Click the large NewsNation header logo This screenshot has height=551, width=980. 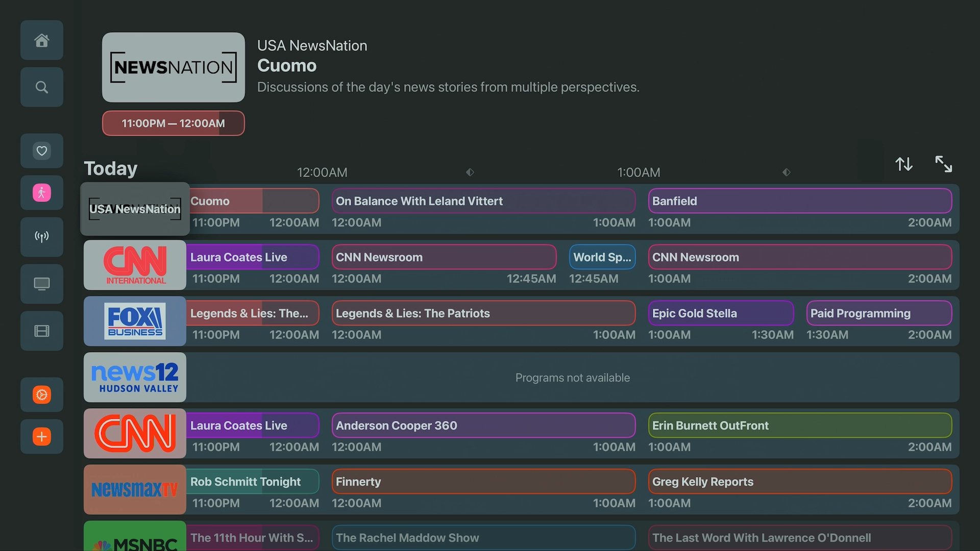pos(174,67)
